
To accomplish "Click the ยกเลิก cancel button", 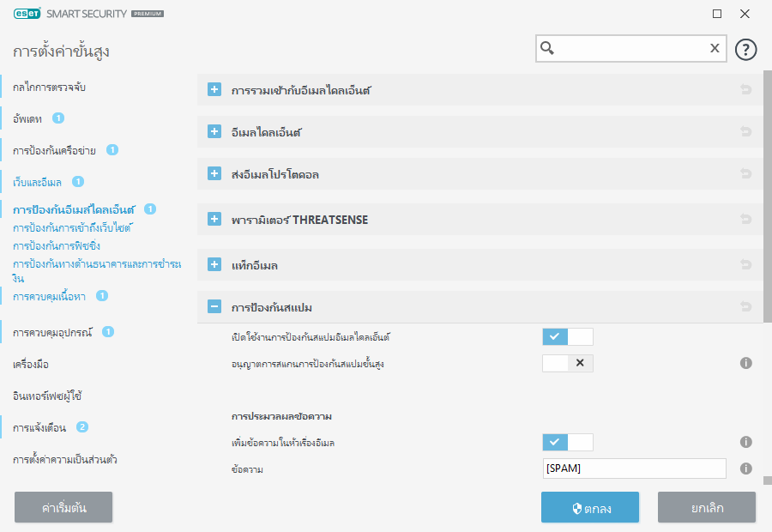I will coord(707,507).
